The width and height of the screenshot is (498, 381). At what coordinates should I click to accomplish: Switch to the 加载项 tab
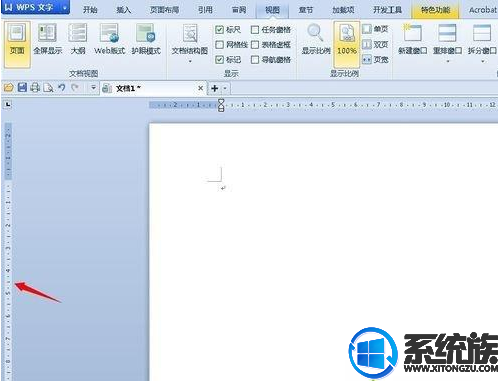click(x=343, y=10)
